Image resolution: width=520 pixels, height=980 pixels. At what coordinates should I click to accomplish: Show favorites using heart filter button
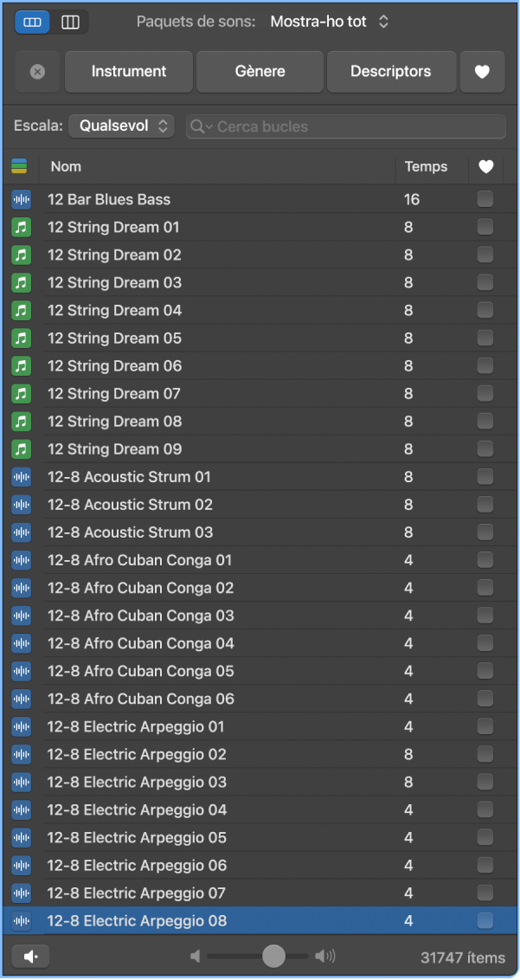tap(482, 72)
